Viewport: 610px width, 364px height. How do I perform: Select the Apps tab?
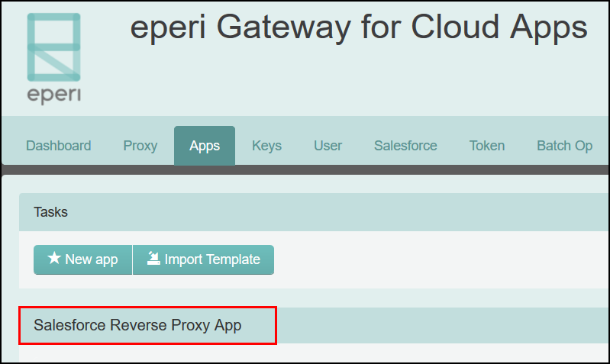(205, 146)
